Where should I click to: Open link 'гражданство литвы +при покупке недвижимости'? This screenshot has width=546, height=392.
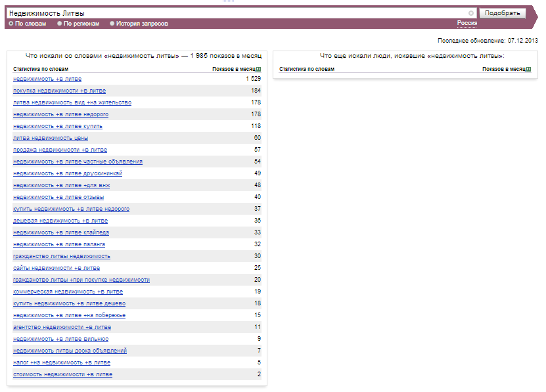tap(81, 280)
